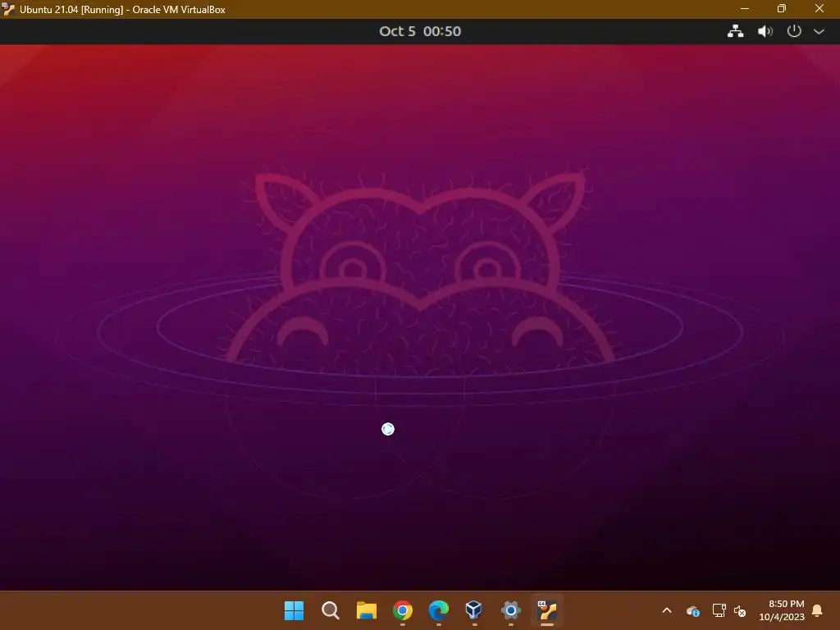Close the Ubuntu VirtualBox window
Image resolution: width=840 pixels, height=630 pixels.
tap(819, 8)
